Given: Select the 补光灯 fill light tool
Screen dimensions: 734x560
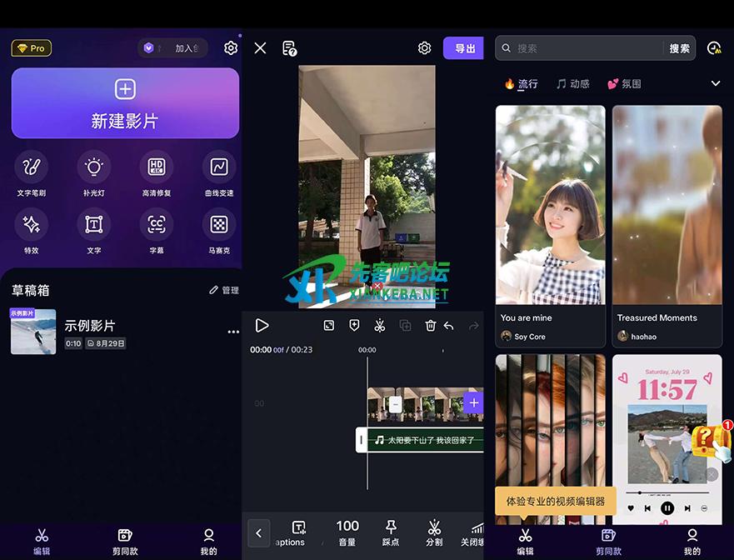Looking at the screenshot, I should (93, 167).
